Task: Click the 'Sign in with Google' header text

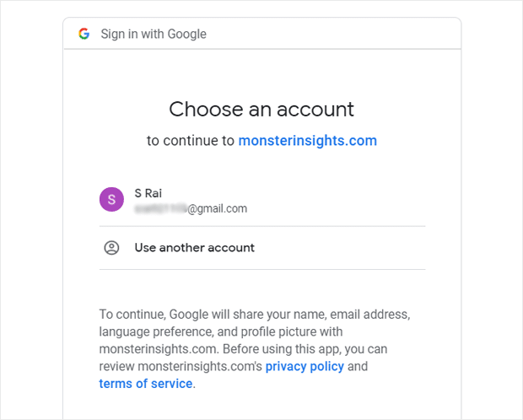Action: pos(154,35)
